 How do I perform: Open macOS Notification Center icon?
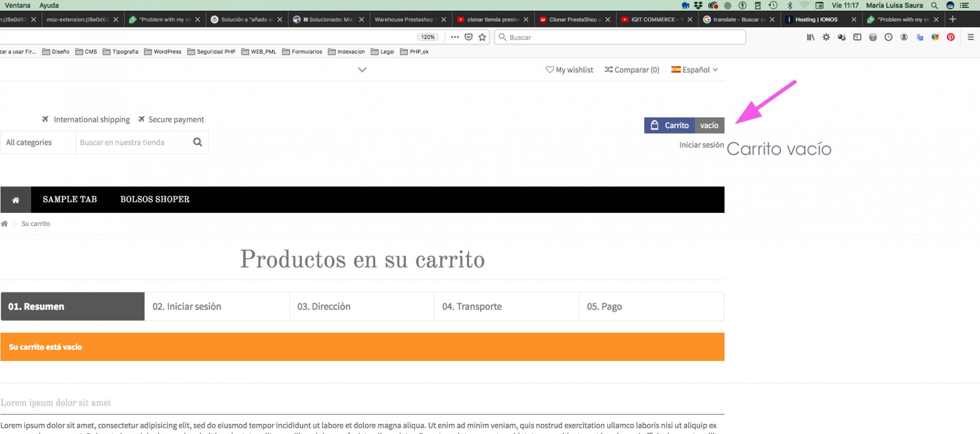[x=965, y=5]
